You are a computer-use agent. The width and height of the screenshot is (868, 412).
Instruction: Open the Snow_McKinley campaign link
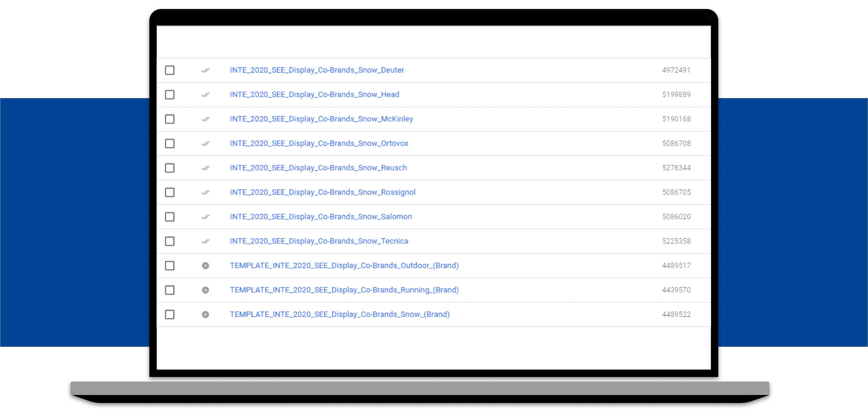coord(321,119)
